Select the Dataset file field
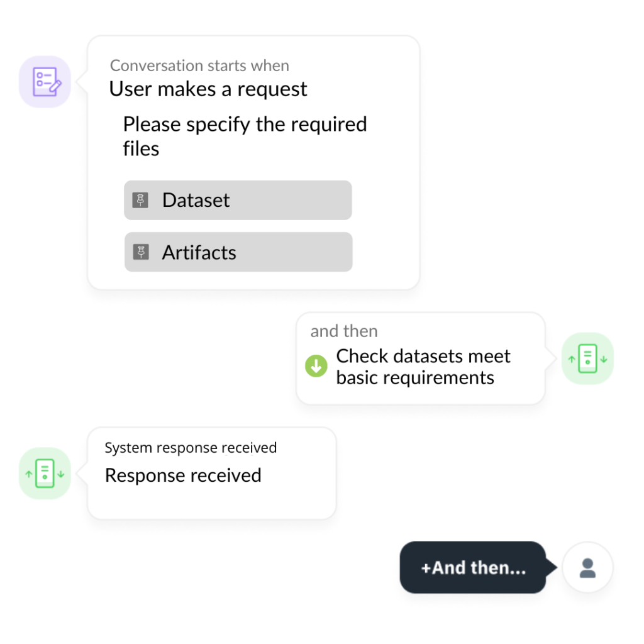 pos(238,200)
